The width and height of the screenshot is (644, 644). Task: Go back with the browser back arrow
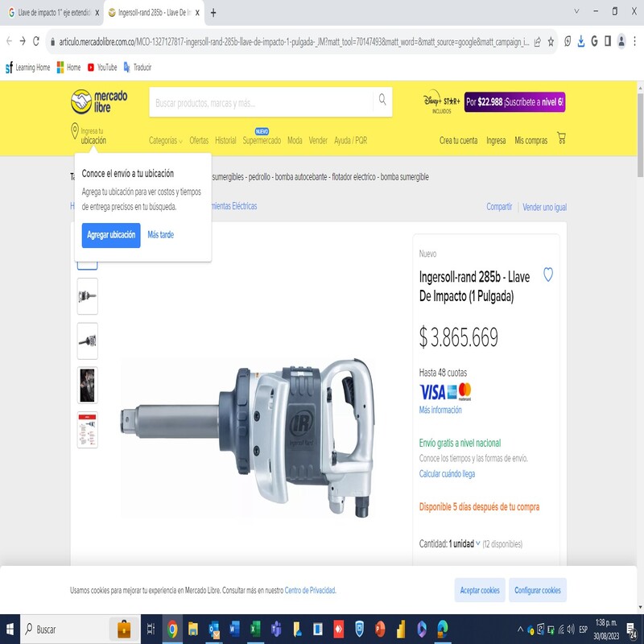(9, 41)
